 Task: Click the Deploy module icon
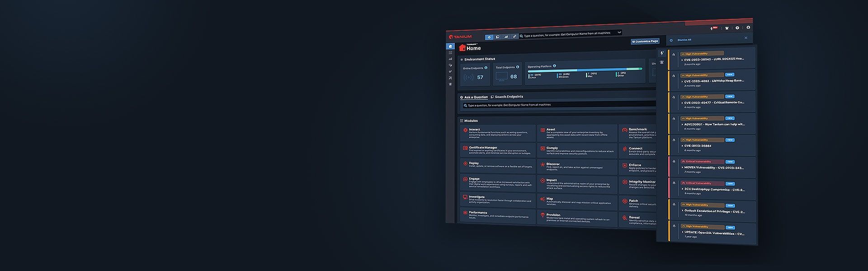[x=465, y=164]
